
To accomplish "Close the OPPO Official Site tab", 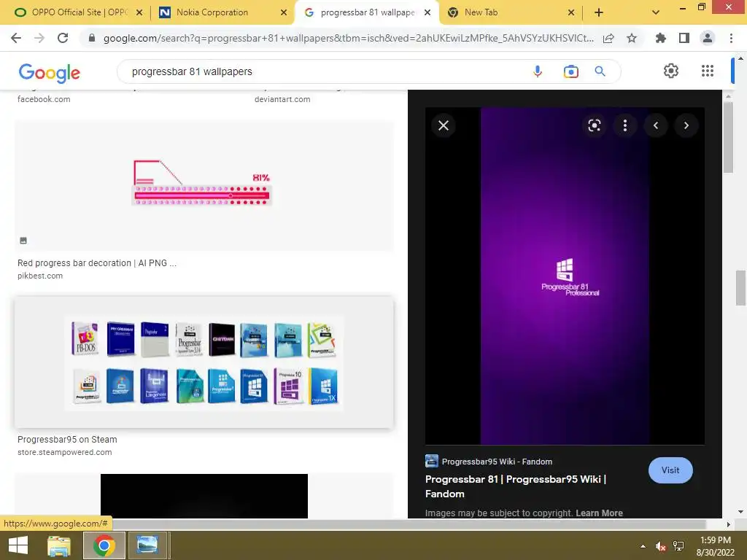I will tap(139, 13).
